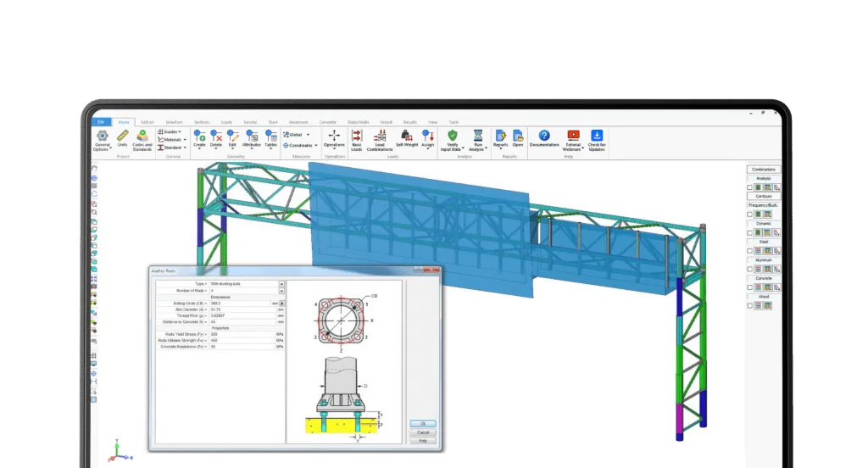Switch to the Loads tab
Viewport: 868px width, 468px height.
pyautogui.click(x=226, y=122)
